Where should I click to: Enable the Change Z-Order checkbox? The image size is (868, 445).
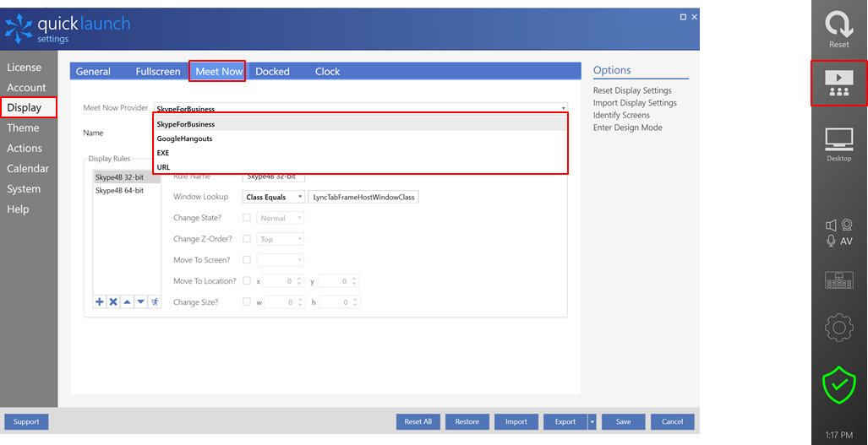click(247, 239)
